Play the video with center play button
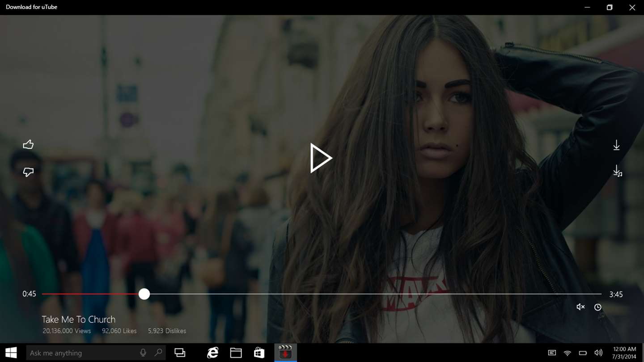Image resolution: width=644 pixels, height=362 pixels. (x=321, y=158)
